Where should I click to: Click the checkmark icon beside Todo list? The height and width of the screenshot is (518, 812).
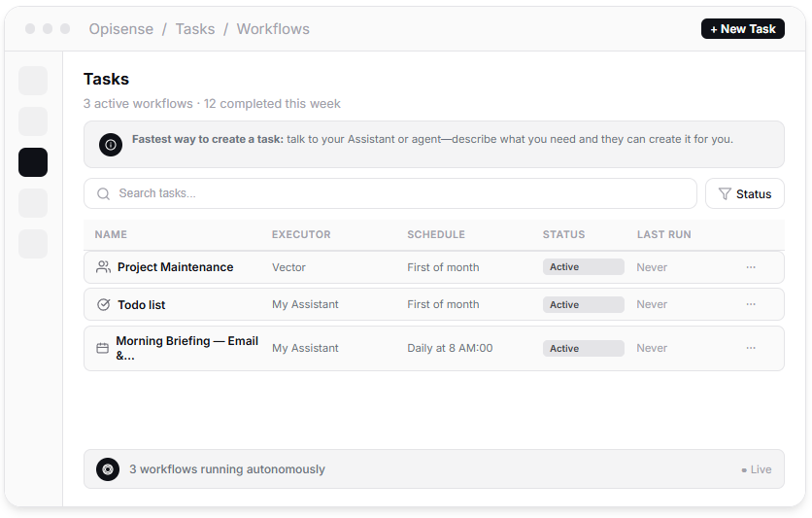(104, 305)
